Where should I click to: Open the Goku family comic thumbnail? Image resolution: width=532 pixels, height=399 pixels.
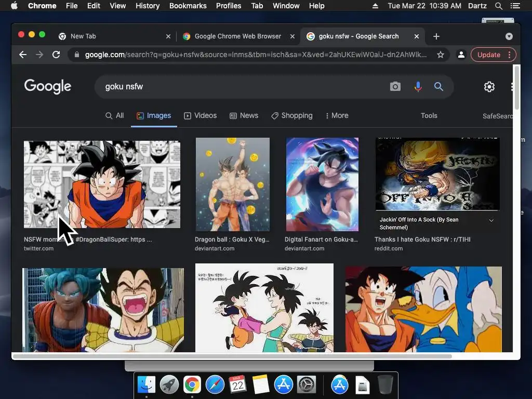264,308
